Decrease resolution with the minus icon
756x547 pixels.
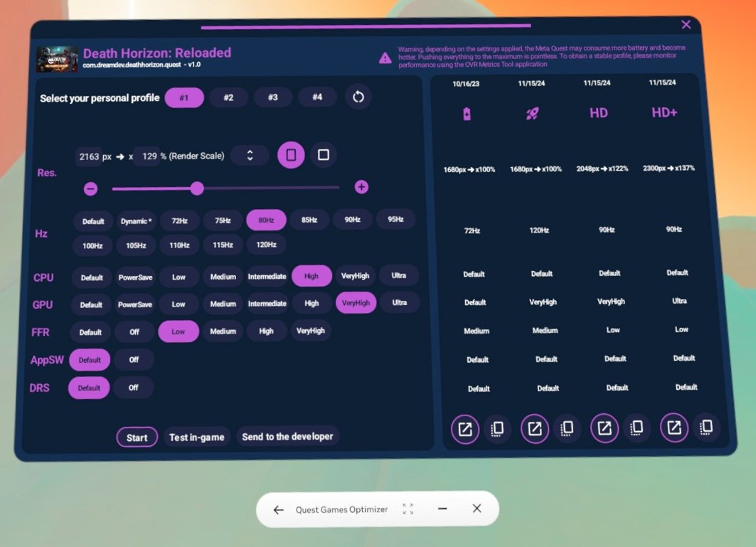pos(90,188)
